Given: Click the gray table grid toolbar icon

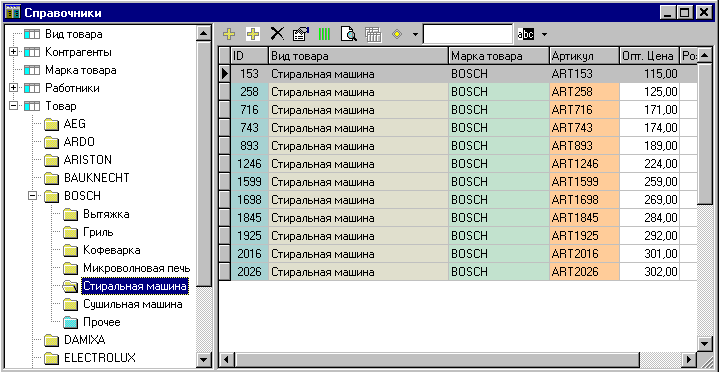Looking at the screenshot, I should [x=373, y=34].
